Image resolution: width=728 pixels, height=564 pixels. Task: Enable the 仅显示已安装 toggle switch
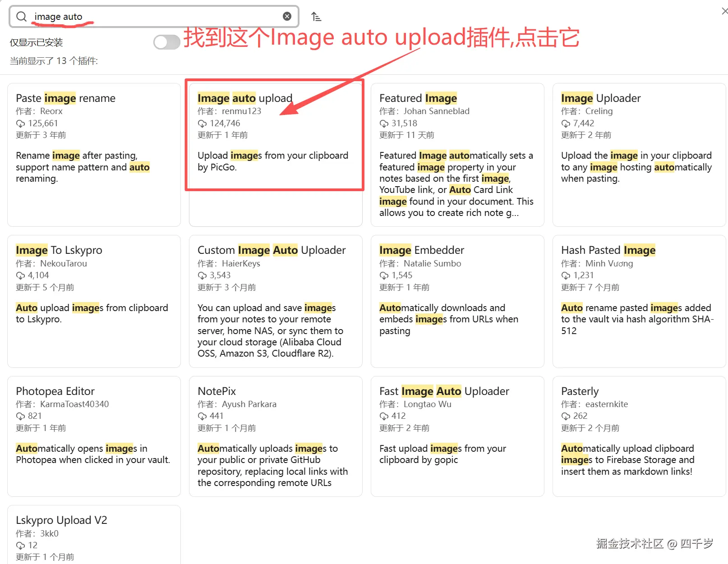166,42
